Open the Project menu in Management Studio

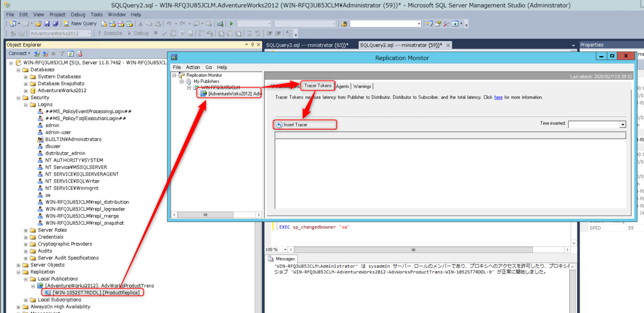tap(57, 14)
